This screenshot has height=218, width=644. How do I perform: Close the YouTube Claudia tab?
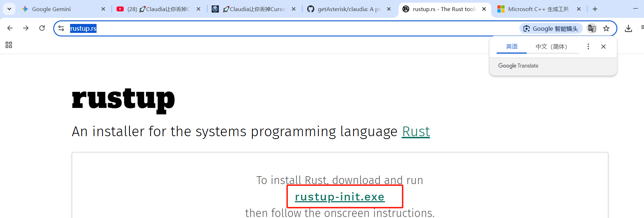pos(198,9)
